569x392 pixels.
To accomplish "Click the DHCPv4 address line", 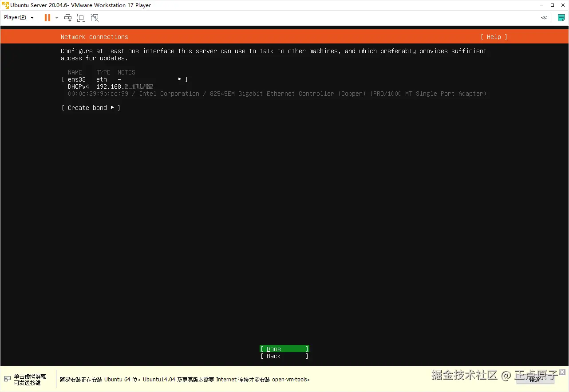I will pyautogui.click(x=111, y=86).
